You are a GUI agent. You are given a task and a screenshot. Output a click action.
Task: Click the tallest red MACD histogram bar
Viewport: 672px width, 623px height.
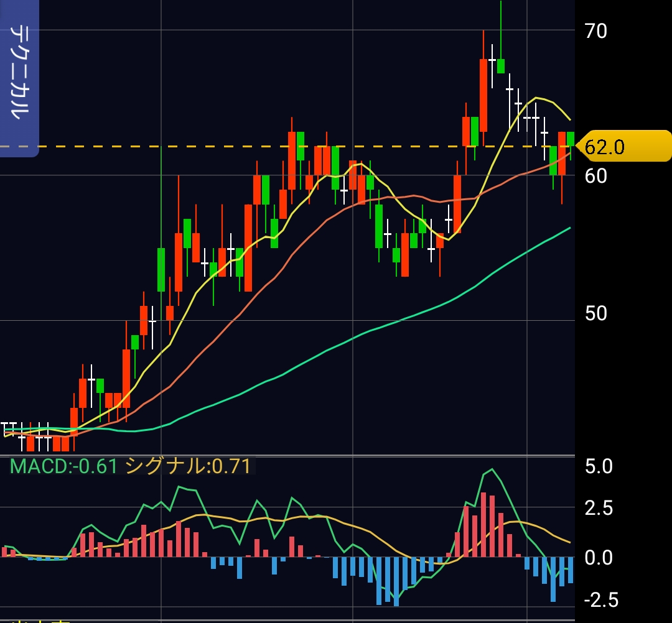483,524
